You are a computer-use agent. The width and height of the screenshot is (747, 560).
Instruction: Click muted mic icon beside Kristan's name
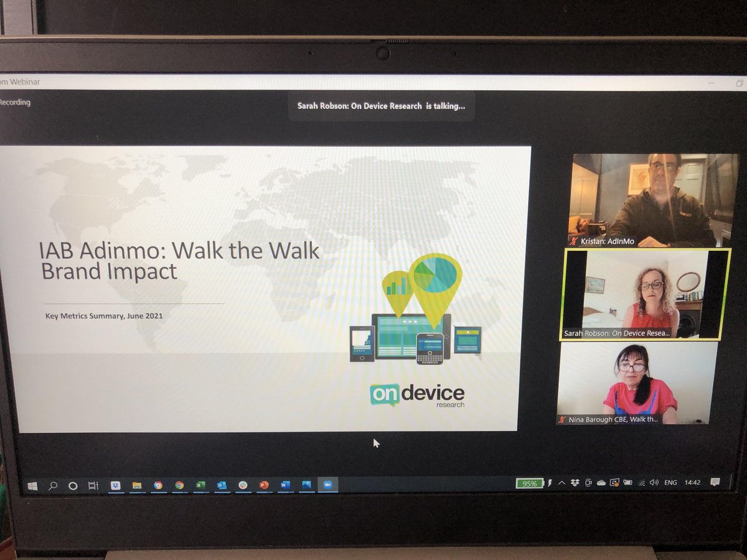tap(575, 241)
